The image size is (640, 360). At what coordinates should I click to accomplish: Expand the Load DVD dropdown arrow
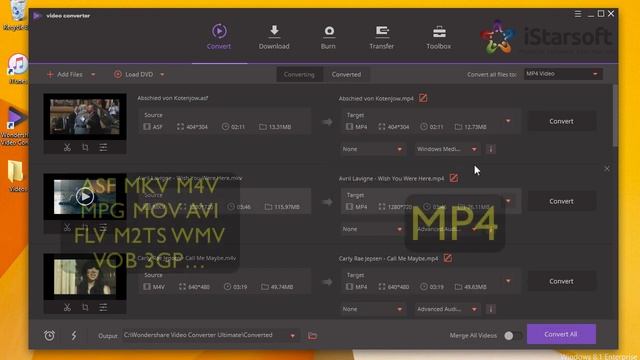pos(162,75)
